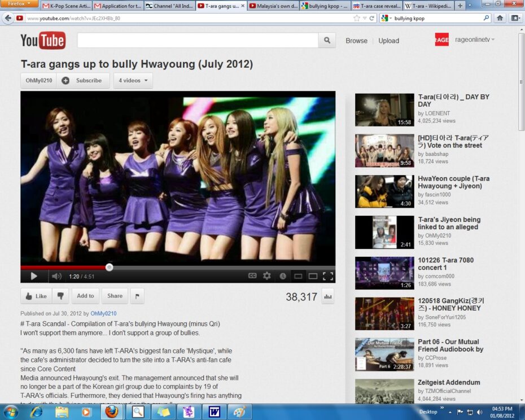This screenshot has width=525, height=420.
Task: Click the YouTube search magnifier button
Action: [x=327, y=41]
